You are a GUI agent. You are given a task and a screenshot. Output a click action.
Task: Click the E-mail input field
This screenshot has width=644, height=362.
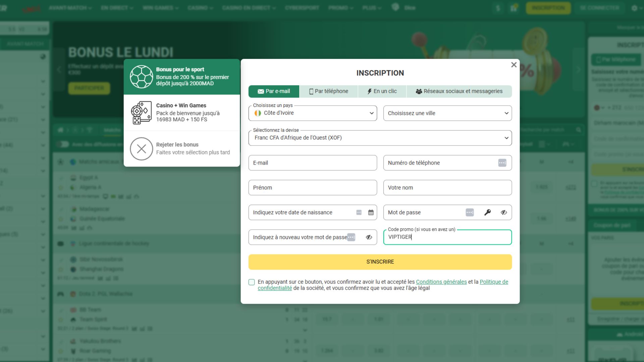313,163
